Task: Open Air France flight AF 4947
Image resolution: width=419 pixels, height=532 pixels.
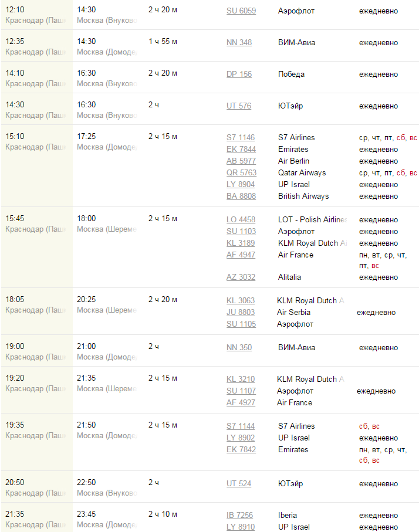Action: click(x=241, y=255)
